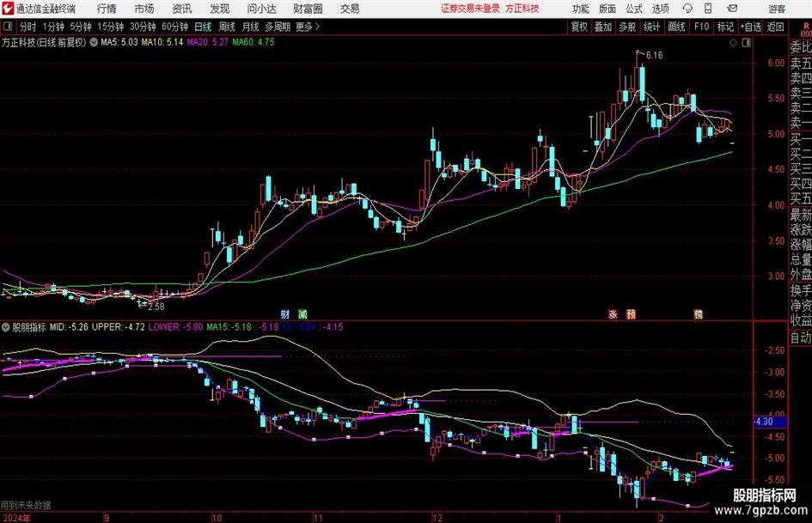Open the 市场 menu
Viewport: 812px width, 523px height.
point(144,9)
